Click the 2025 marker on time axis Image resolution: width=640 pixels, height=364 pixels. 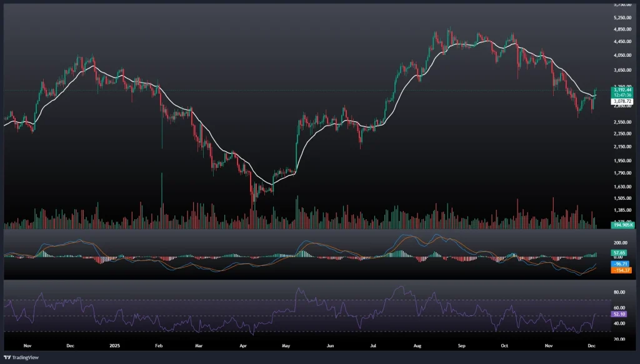point(114,345)
